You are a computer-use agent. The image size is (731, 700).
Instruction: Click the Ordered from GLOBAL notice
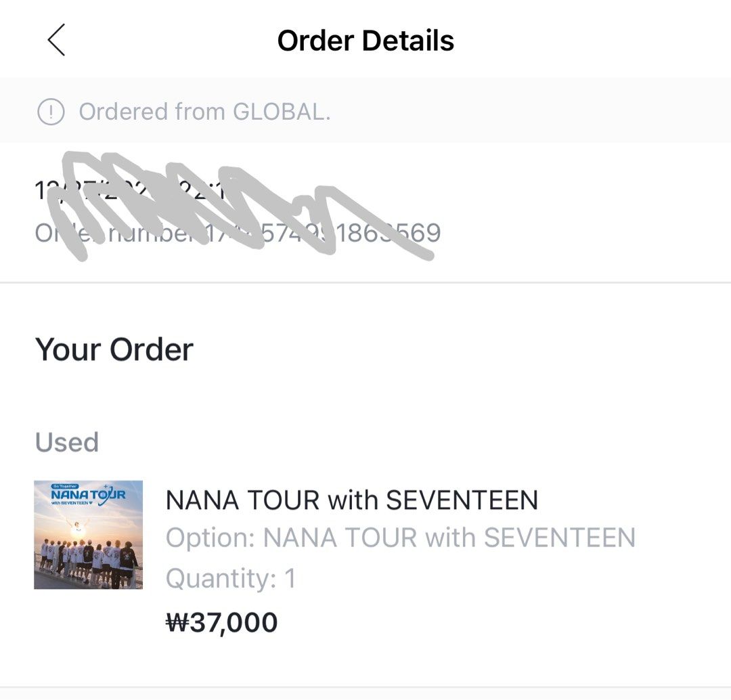pos(204,110)
